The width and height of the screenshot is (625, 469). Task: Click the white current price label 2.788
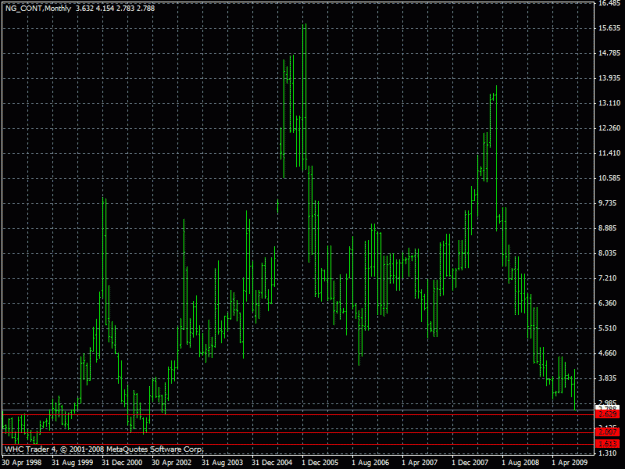click(x=608, y=408)
